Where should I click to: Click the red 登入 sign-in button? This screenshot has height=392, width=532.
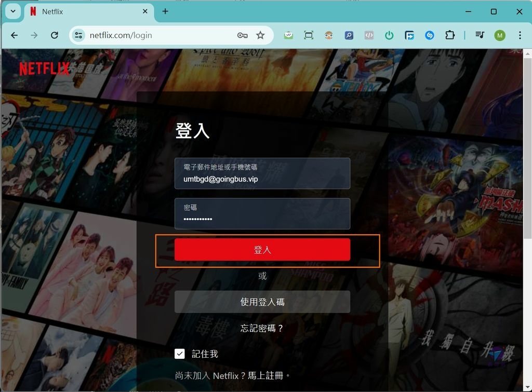coord(262,250)
